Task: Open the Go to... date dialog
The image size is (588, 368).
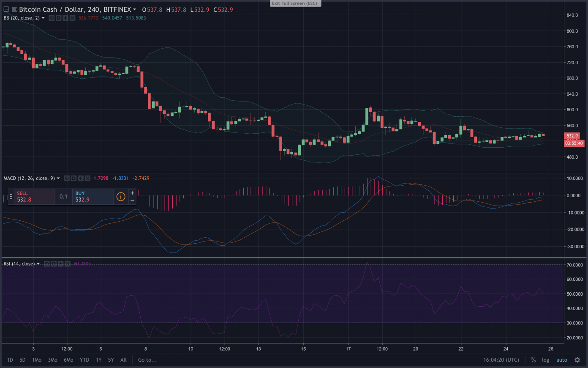Action: click(x=147, y=360)
